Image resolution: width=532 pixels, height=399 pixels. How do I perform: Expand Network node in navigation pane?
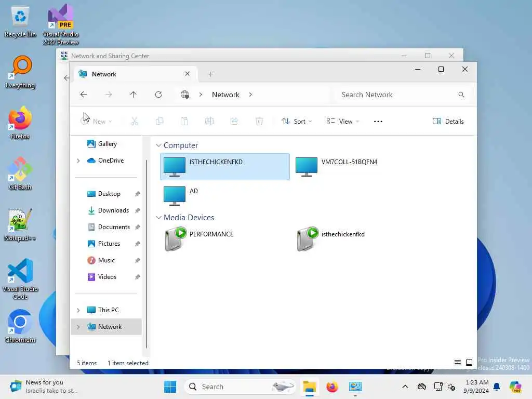78,327
